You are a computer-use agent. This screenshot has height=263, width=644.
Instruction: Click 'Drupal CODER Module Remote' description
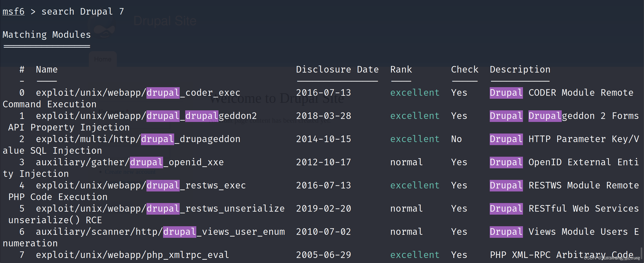click(x=562, y=93)
